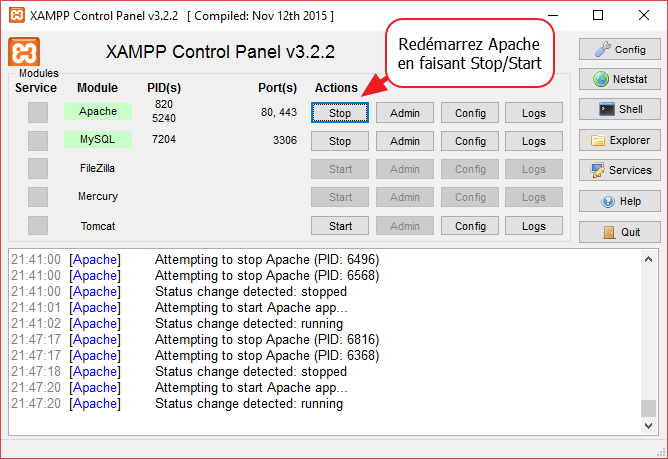The height and width of the screenshot is (459, 668).
Task: Open the Services button
Action: (x=619, y=170)
